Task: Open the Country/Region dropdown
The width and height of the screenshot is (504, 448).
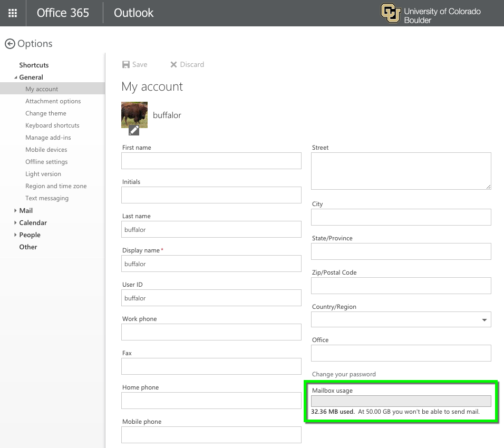Action: coord(484,319)
